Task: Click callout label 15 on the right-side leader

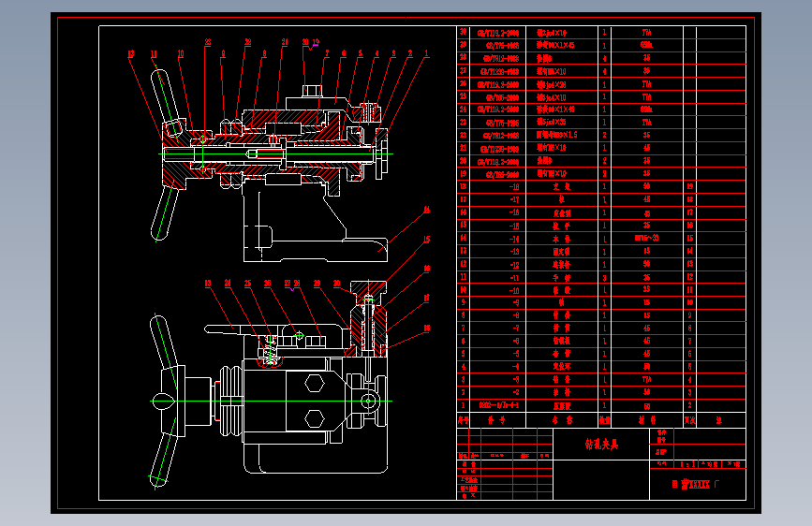Action: (427, 240)
